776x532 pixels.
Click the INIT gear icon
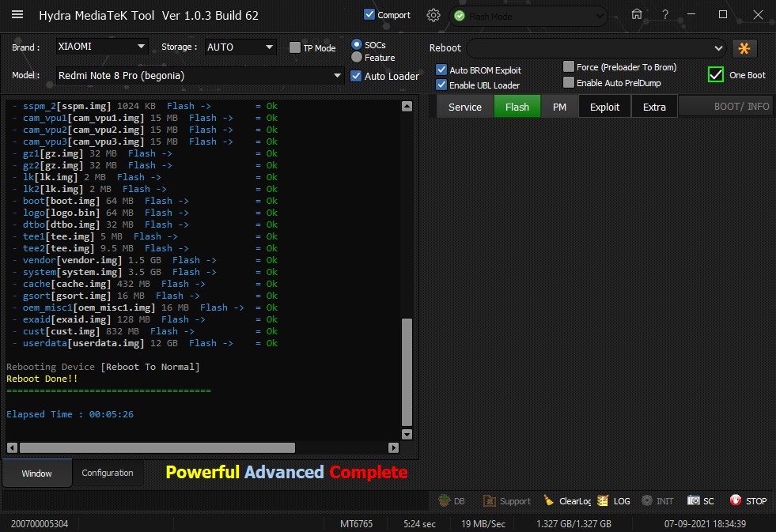click(x=647, y=500)
